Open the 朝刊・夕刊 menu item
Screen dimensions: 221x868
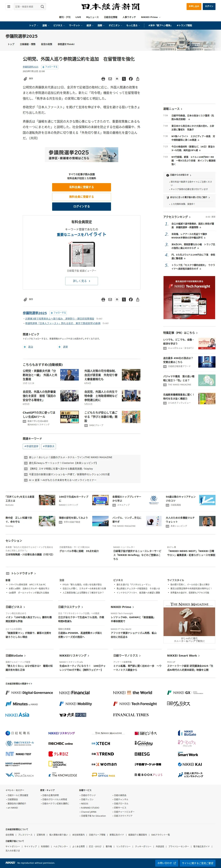click(x=65, y=17)
